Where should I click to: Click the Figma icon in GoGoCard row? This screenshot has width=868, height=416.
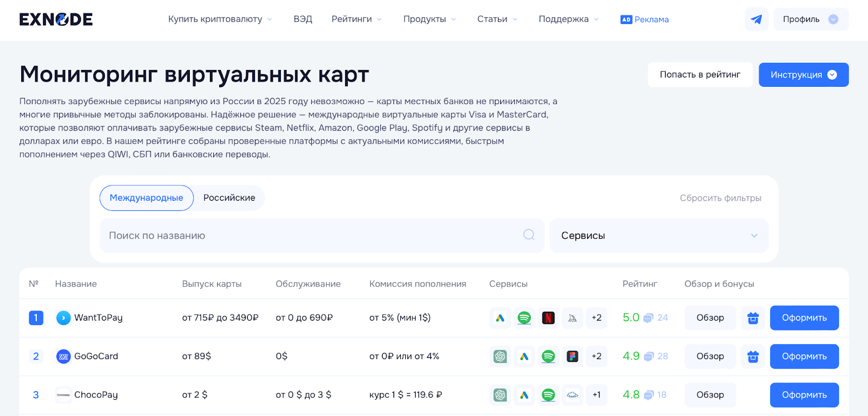coord(572,356)
